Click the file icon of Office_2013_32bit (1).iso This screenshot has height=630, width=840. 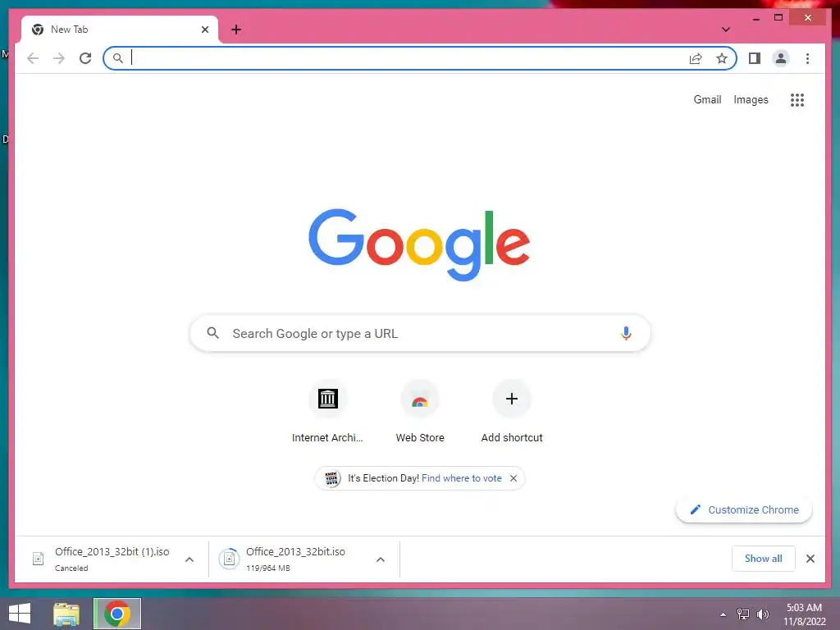[38, 559]
